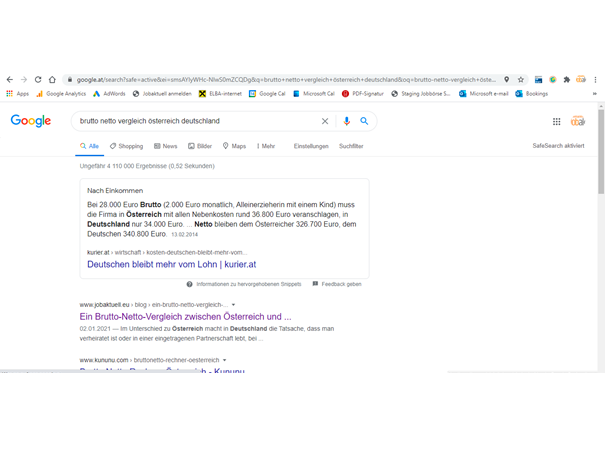This screenshot has height=454, width=605.
Task: Open the Google apps grid
Action: (x=556, y=122)
